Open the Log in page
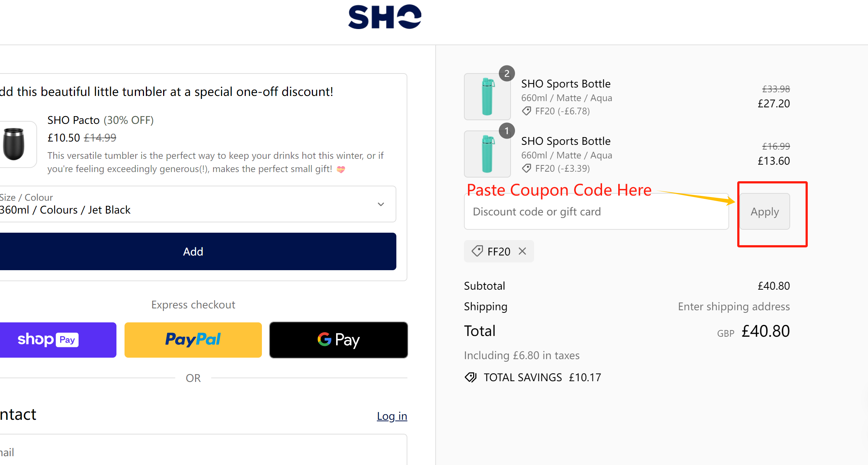The image size is (868, 465). point(392,416)
